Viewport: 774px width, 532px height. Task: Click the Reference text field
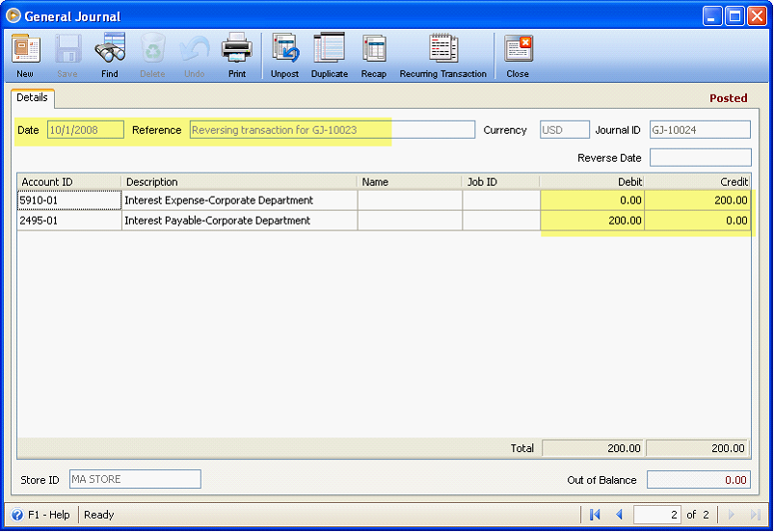pos(333,130)
